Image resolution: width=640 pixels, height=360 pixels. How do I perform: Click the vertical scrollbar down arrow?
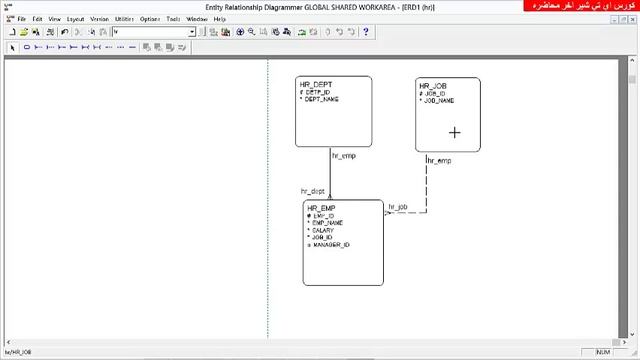click(632, 334)
